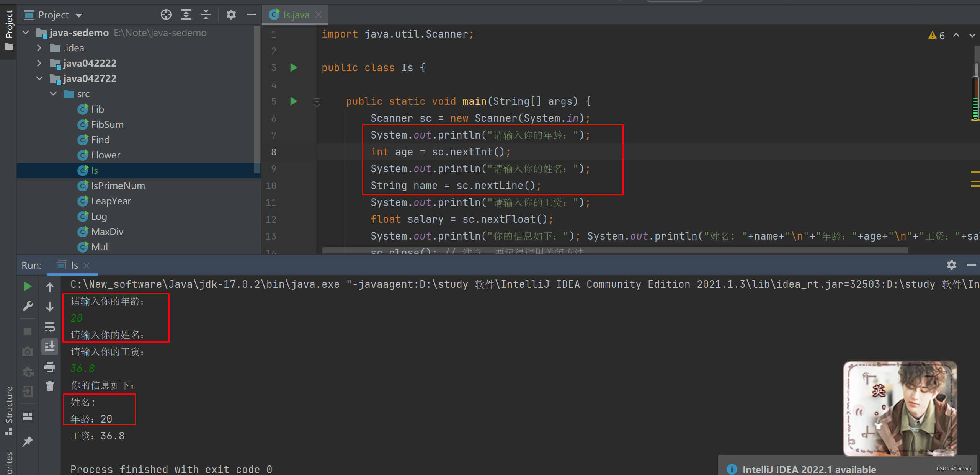
Task: Click the Collapse All icon in Project panel
Action: click(206, 15)
